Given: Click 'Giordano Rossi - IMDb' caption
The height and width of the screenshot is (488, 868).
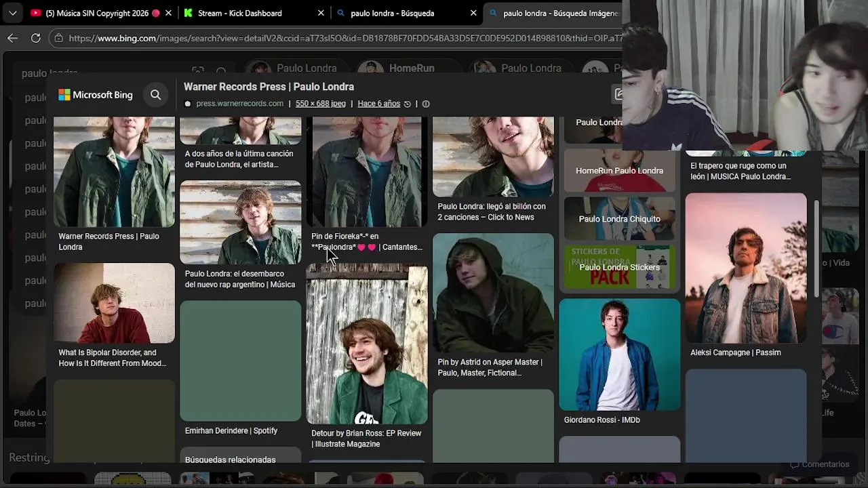Looking at the screenshot, I should [x=601, y=420].
